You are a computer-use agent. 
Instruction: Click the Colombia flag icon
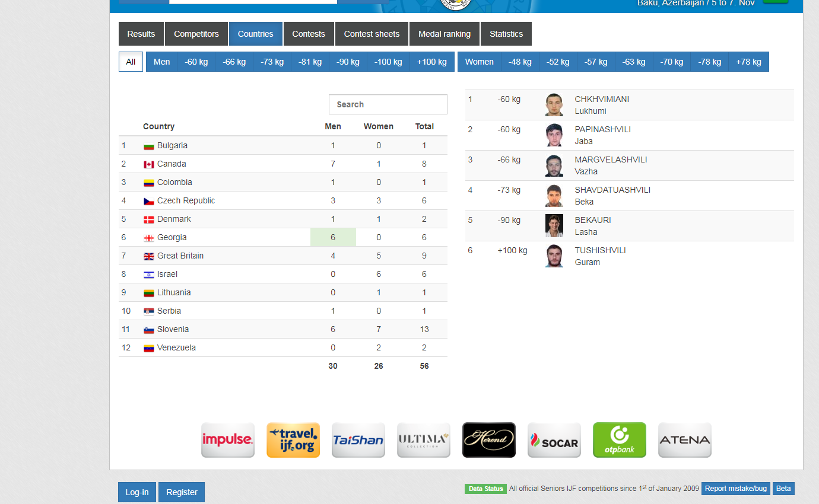pyautogui.click(x=149, y=183)
